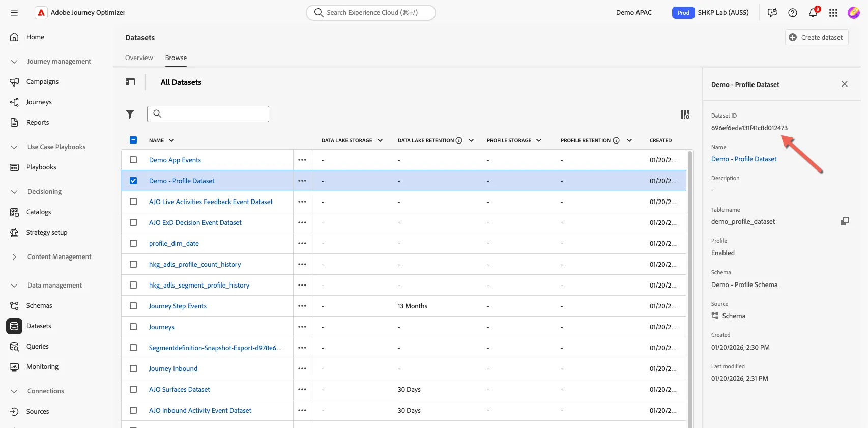868x428 pixels.
Task: Show info for Profile Retention column
Action: [616, 140]
